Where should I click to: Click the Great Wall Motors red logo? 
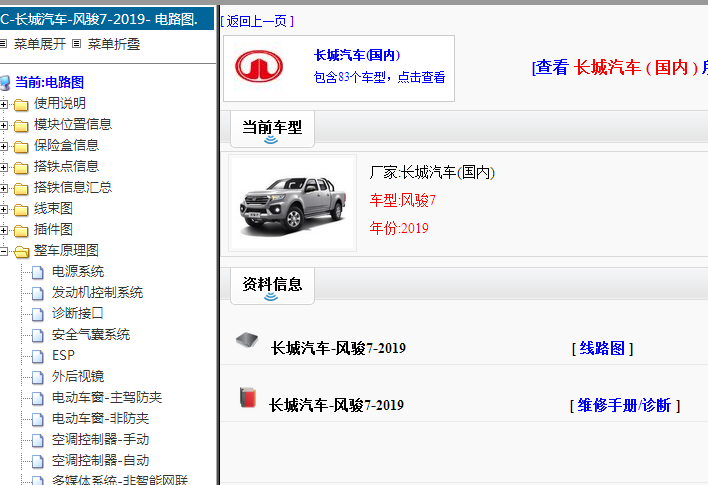click(259, 66)
